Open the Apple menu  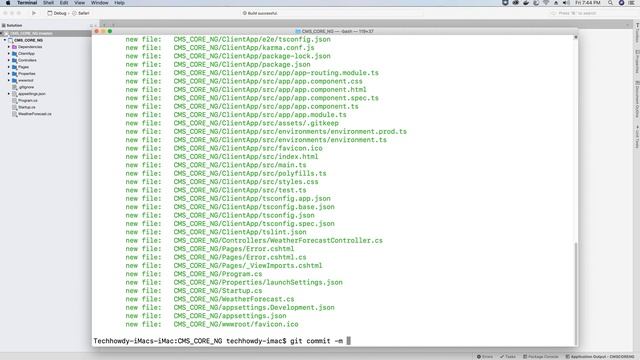click(x=8, y=3)
